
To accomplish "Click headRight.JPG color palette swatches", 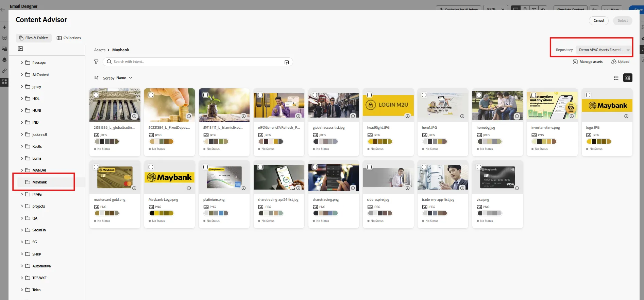I will 380,142.
